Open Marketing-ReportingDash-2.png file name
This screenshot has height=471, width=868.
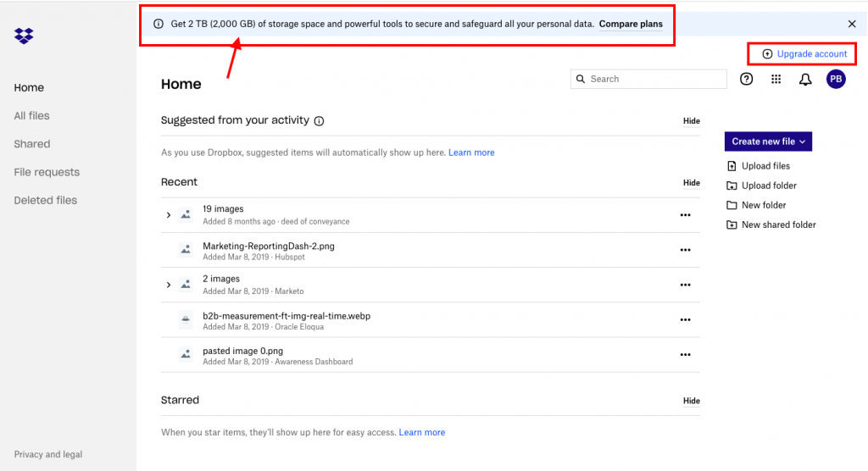(x=269, y=246)
